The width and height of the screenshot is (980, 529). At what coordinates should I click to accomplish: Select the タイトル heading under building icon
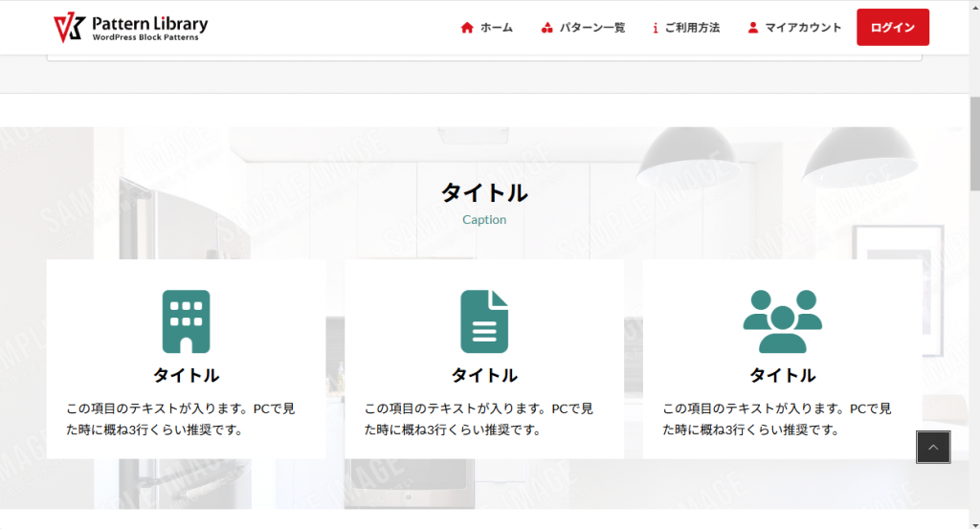pyautogui.click(x=186, y=375)
